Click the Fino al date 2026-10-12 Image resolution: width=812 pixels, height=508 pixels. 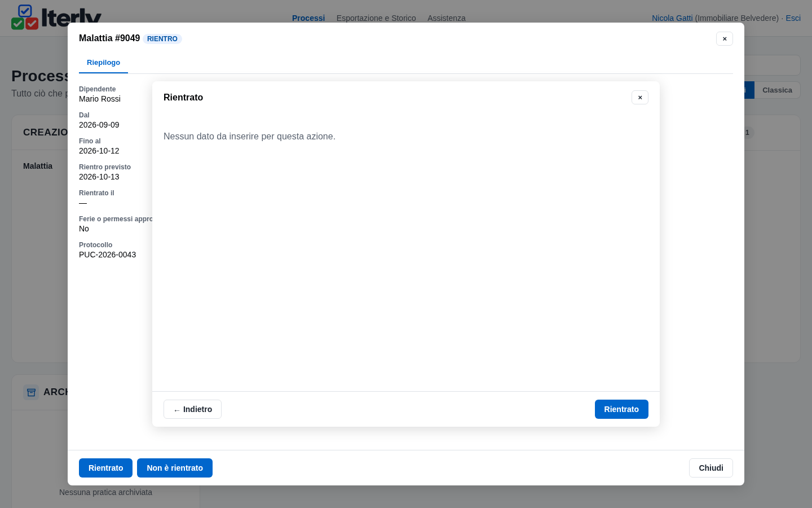point(99,151)
